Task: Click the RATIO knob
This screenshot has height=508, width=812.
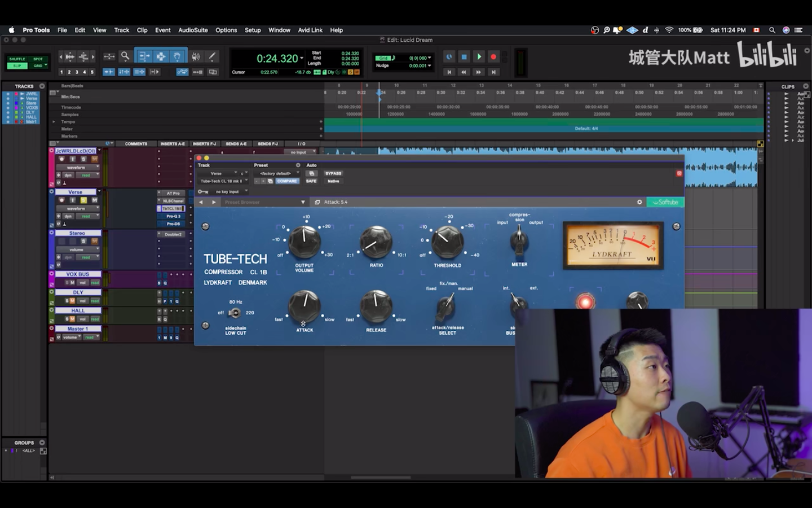Action: click(x=376, y=242)
